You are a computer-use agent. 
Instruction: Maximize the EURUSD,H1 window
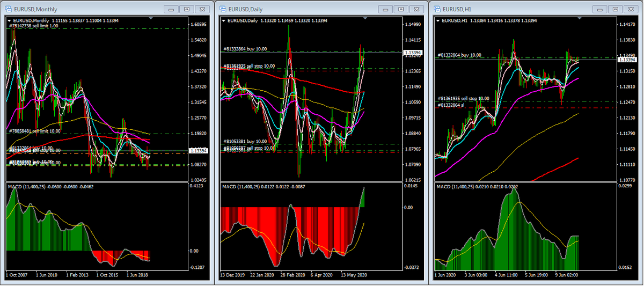(616, 9)
